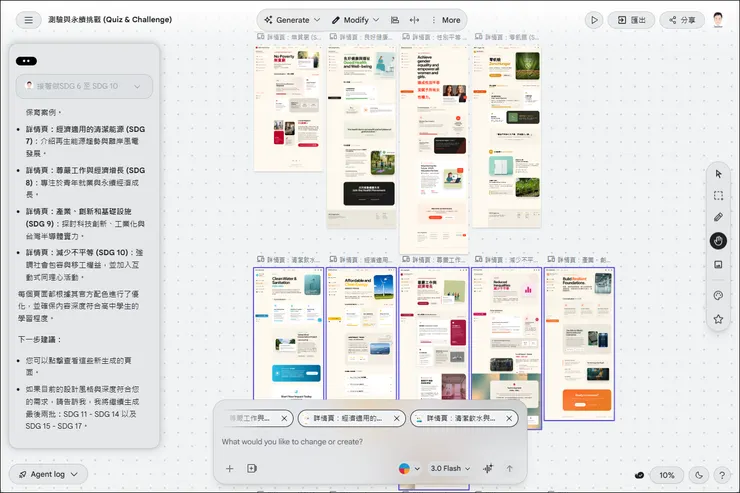Remove the 詳情頁：經濟適用的 chip with X

click(396, 418)
